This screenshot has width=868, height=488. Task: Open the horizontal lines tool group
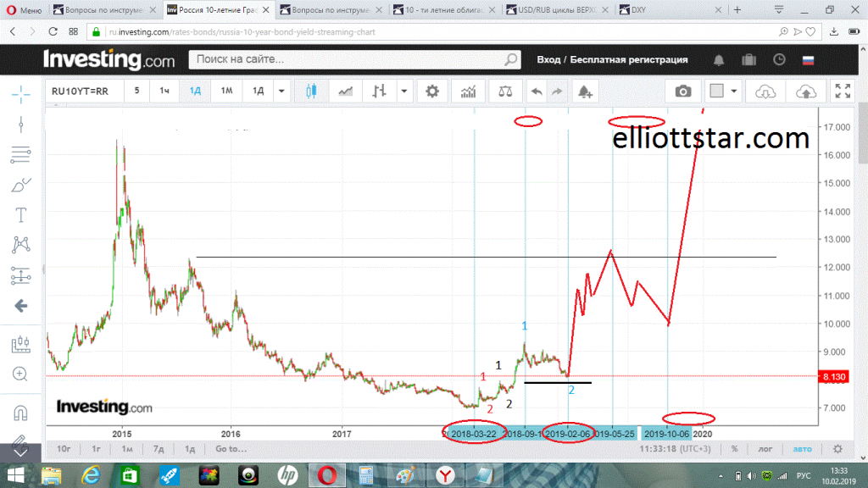pyautogui.click(x=20, y=154)
